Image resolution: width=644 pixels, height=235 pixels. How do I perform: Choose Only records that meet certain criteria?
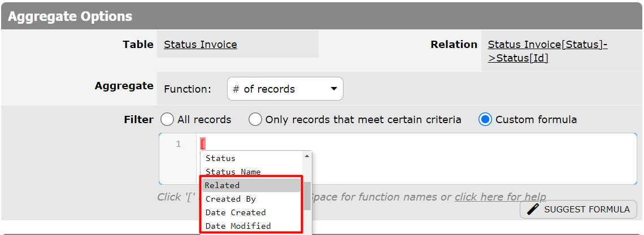click(255, 120)
